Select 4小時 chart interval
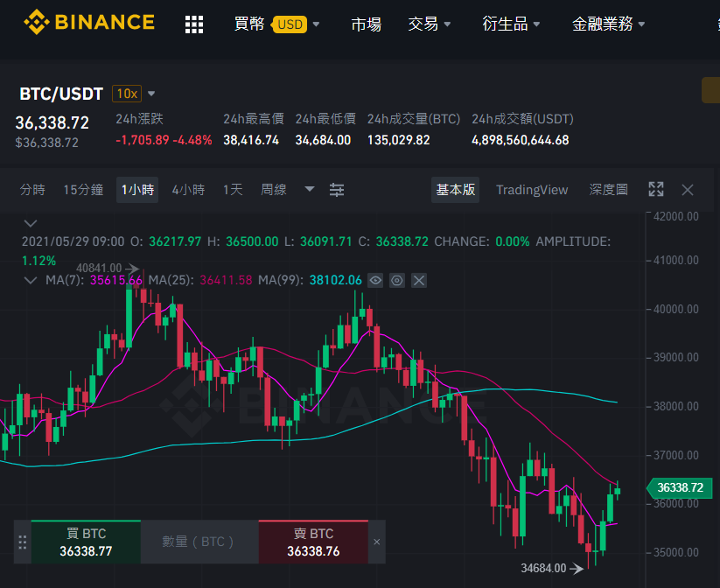Viewport: 720px width, 588px height. click(x=188, y=190)
